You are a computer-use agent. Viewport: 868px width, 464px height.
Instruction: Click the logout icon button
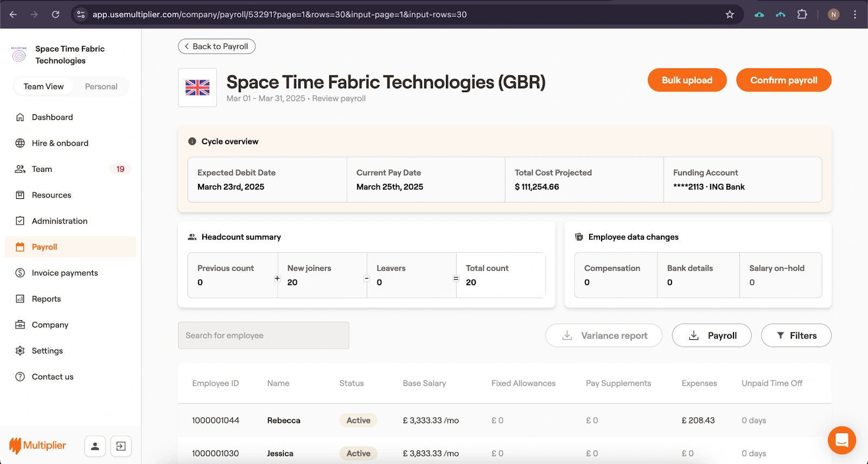click(121, 446)
